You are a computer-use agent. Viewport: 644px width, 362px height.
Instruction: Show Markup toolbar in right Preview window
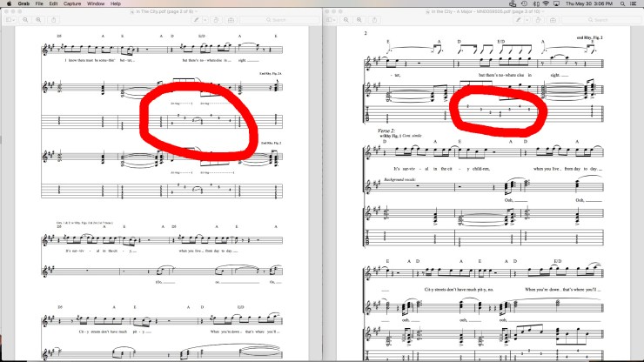pos(553,20)
